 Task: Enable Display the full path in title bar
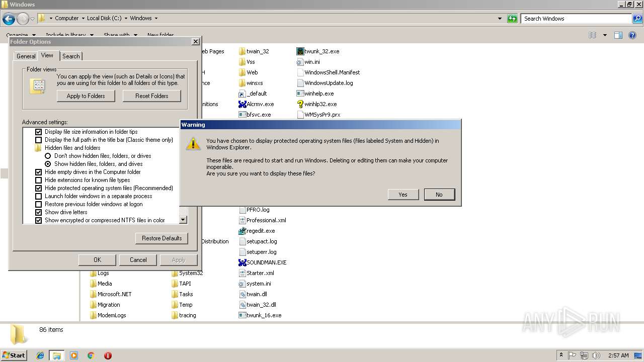[x=38, y=140]
